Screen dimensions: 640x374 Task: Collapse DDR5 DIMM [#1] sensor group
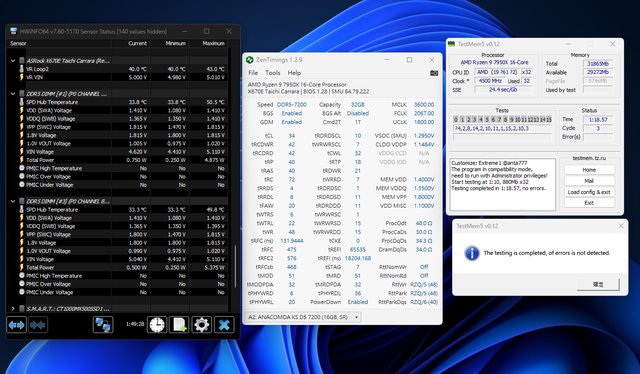(x=13, y=94)
